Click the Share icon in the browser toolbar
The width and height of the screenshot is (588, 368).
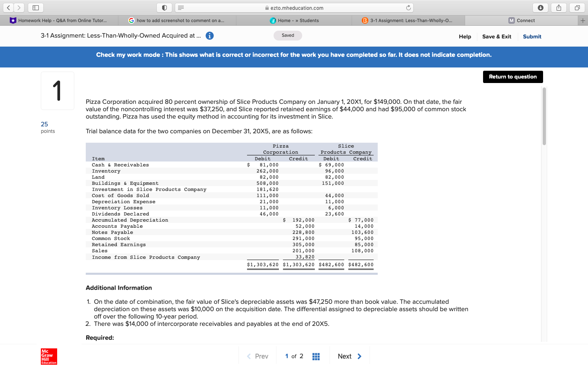tap(559, 7)
